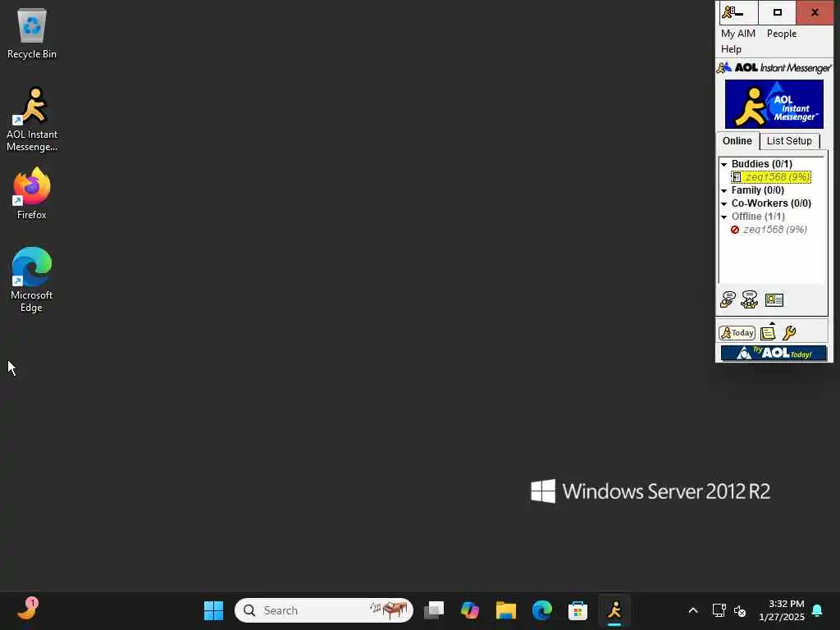
Task: Click Send Instant Message icon
Action: point(728,299)
